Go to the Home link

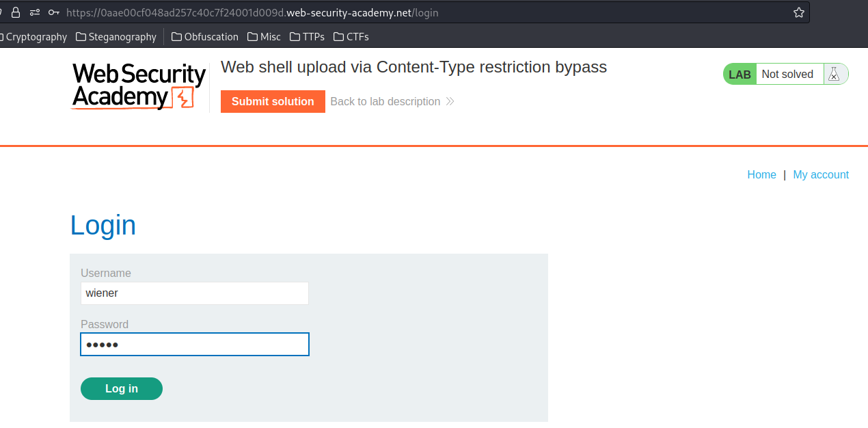coord(761,174)
